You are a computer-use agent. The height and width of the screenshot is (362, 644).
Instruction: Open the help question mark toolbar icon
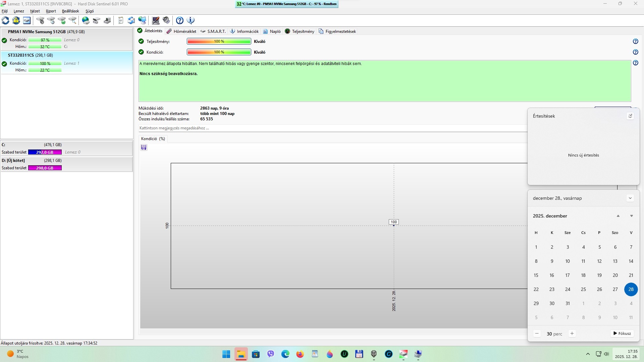pyautogui.click(x=180, y=20)
